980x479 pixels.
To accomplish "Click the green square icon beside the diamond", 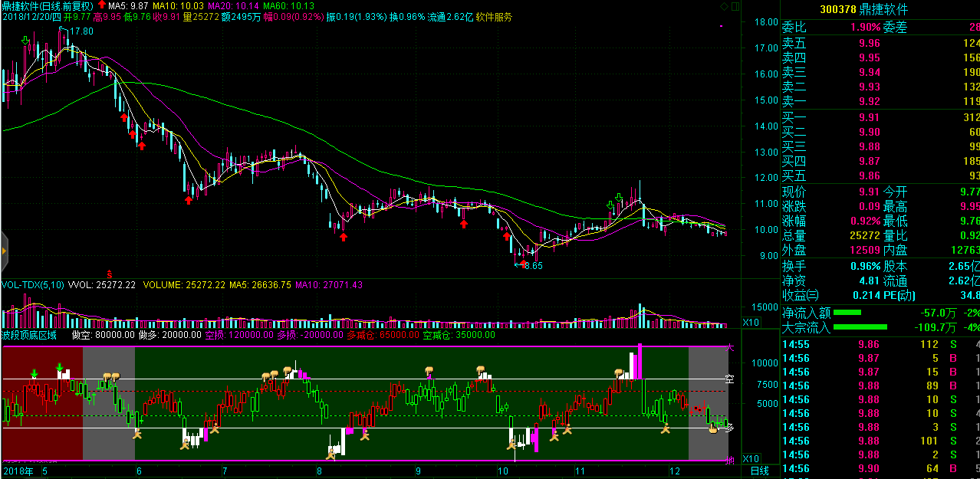I will (x=735, y=7).
